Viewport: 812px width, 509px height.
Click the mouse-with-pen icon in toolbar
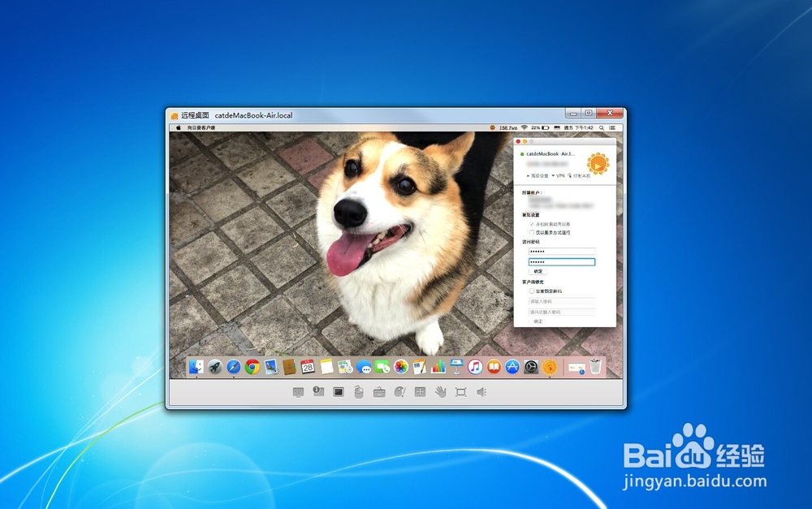point(400,392)
